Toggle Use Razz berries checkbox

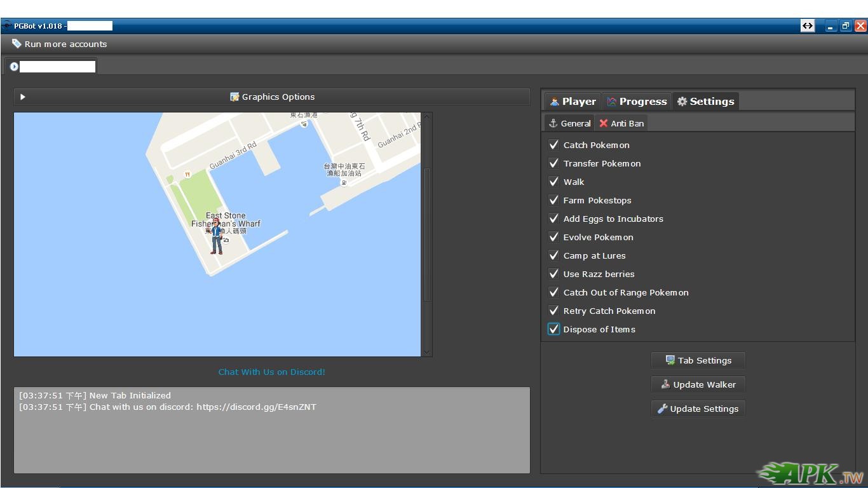click(554, 274)
